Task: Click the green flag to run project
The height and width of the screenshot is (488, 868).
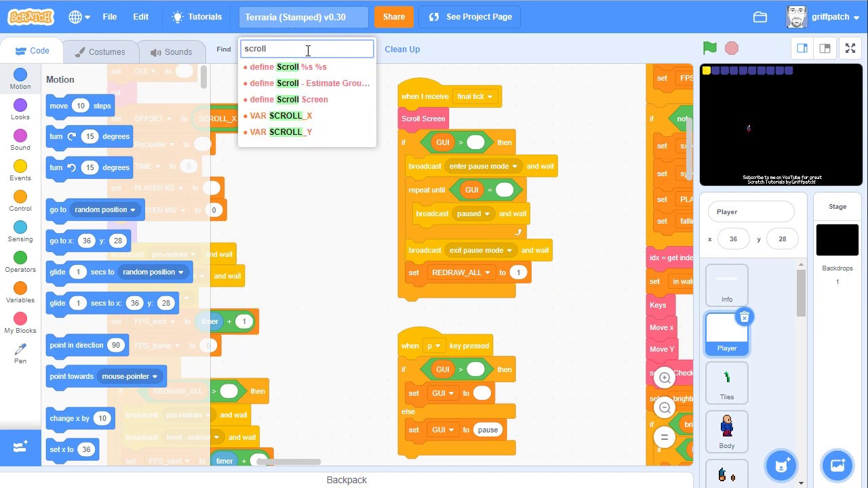Action: click(710, 48)
